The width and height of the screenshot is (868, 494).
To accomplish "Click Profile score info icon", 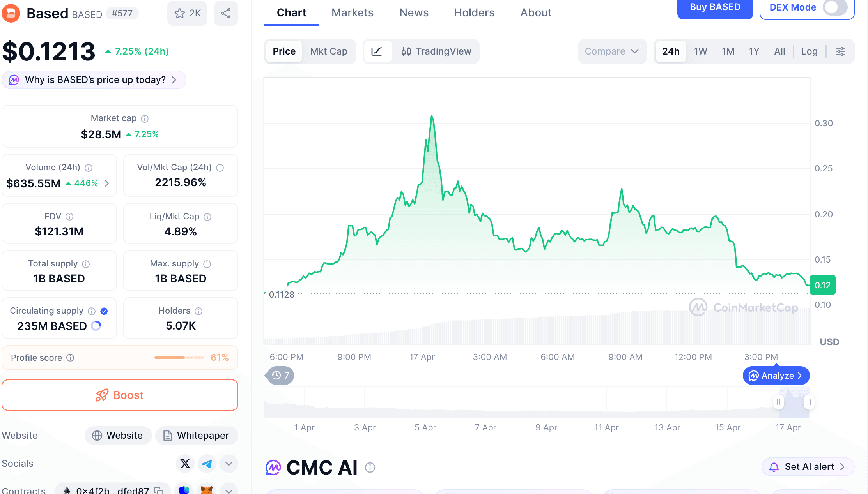I will click(70, 358).
